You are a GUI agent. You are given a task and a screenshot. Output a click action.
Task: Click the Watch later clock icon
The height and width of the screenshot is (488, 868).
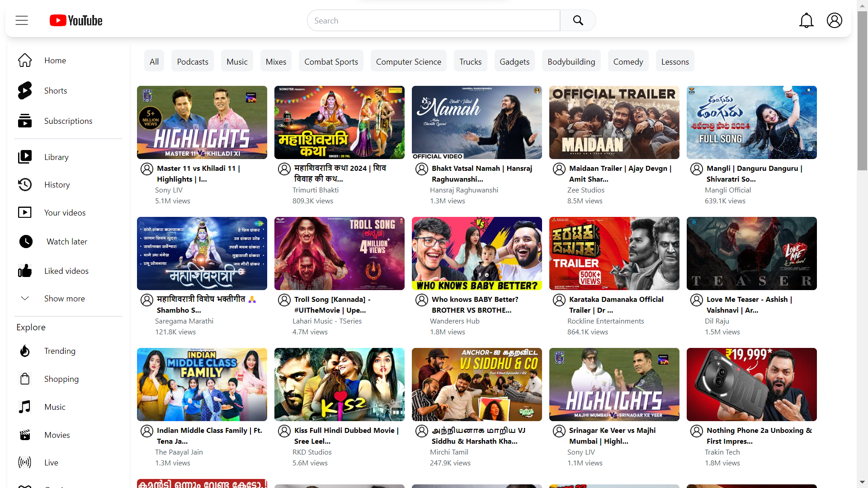pos(26,242)
